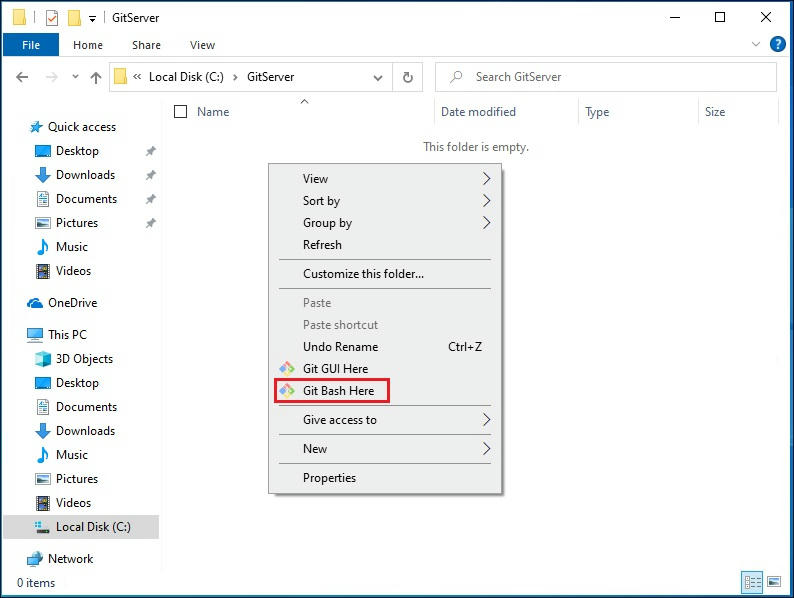794x598 pixels.
Task: Open Pictures under This PC
Action: (x=76, y=479)
